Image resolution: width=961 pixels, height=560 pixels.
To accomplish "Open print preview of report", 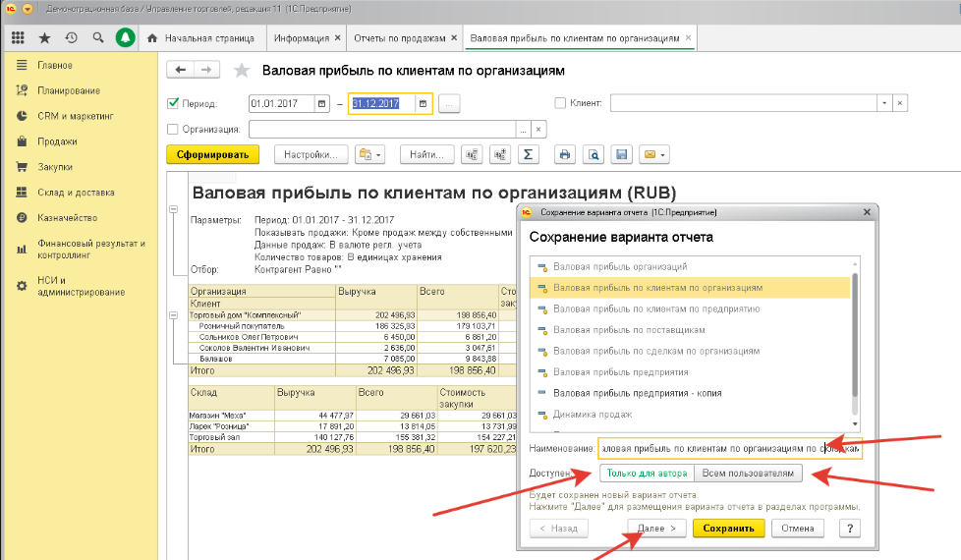I will coord(593,154).
